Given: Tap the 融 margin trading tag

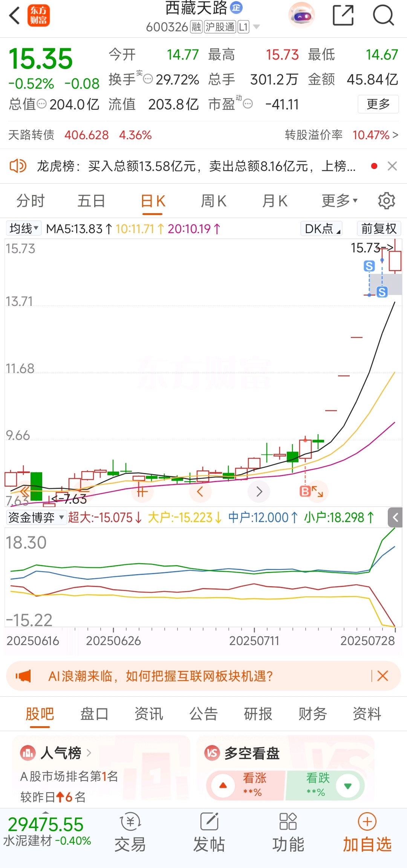Looking at the screenshot, I should pyautogui.click(x=196, y=27).
